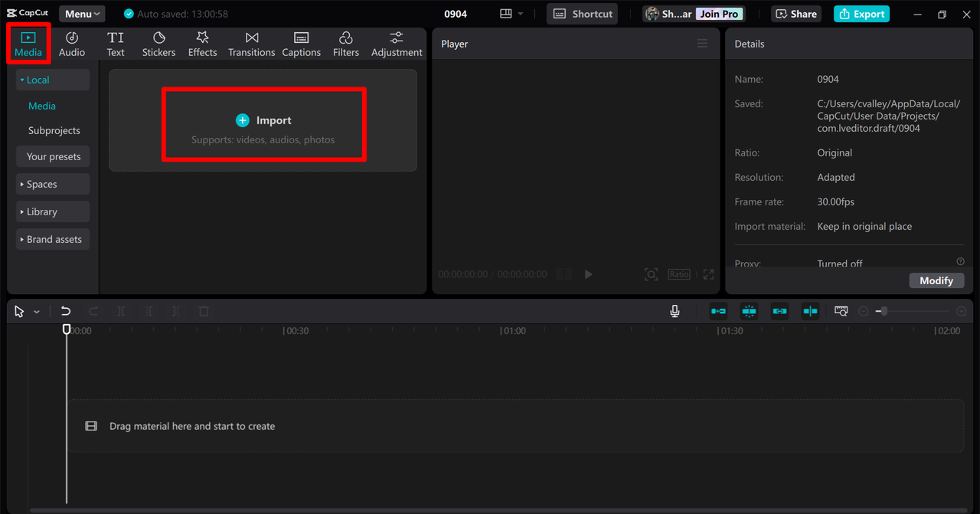The height and width of the screenshot is (514, 980).
Task: Toggle auto snapping in the timeline
Action: [749, 311]
